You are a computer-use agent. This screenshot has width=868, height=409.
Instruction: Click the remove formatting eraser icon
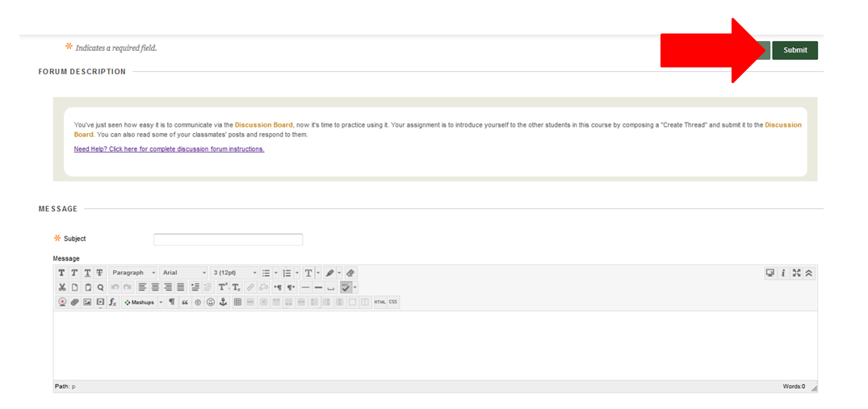(350, 273)
